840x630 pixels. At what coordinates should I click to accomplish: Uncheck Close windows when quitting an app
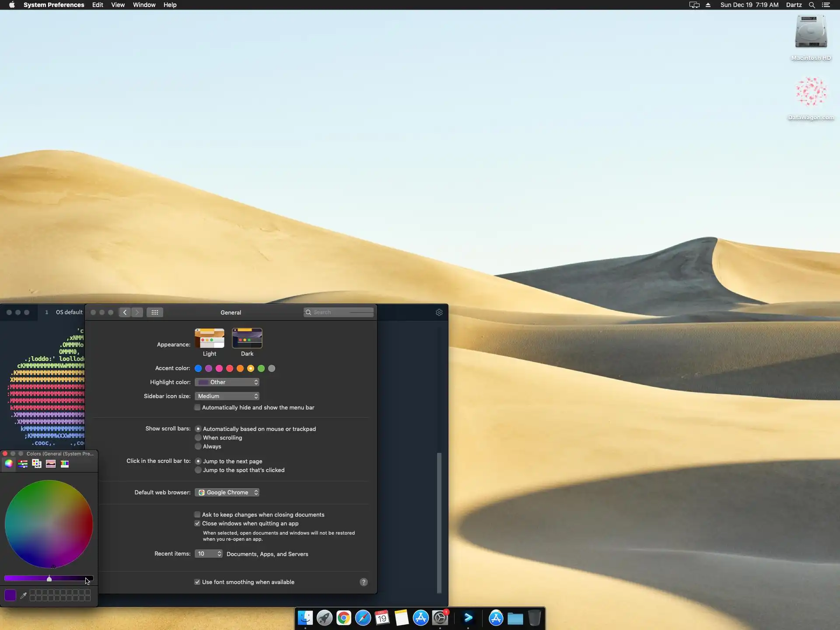(197, 524)
